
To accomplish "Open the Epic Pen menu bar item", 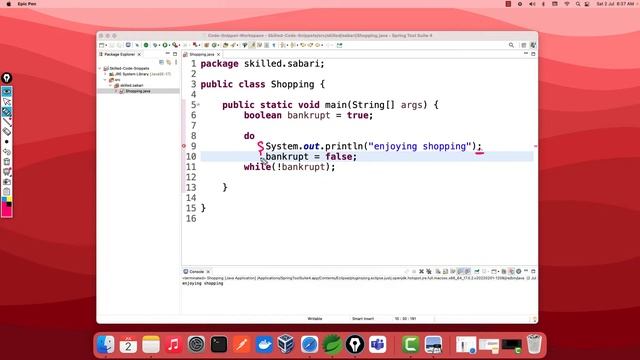I will (27, 4).
